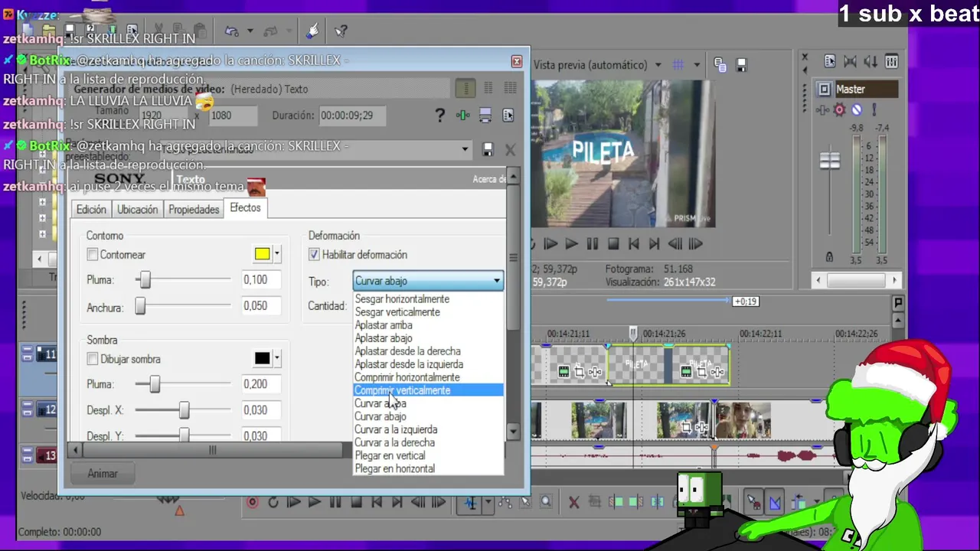Click the mixer sliders icon above Master

[x=891, y=61]
